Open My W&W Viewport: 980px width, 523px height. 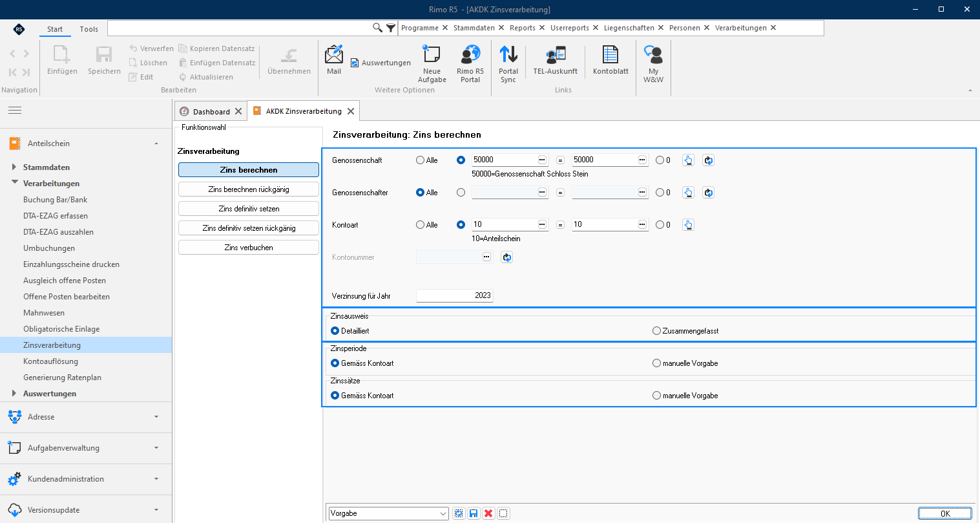pyautogui.click(x=653, y=64)
